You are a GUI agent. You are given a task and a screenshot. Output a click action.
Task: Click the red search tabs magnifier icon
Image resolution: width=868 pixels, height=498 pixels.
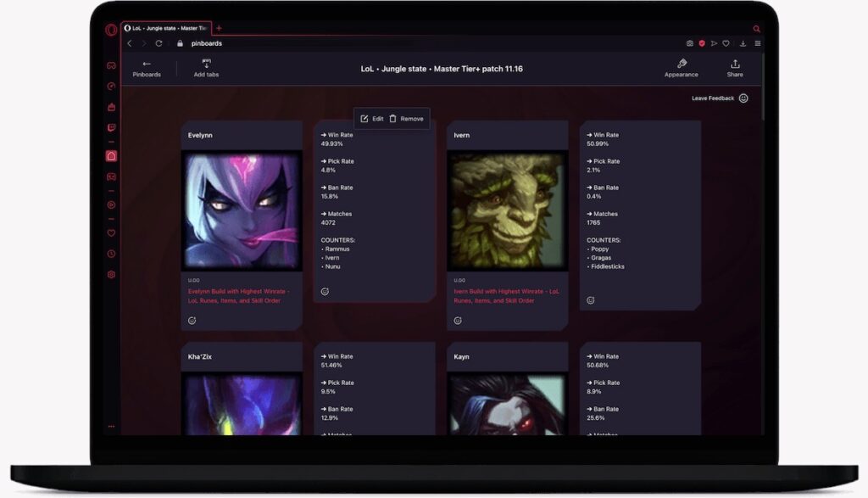pyautogui.click(x=756, y=29)
